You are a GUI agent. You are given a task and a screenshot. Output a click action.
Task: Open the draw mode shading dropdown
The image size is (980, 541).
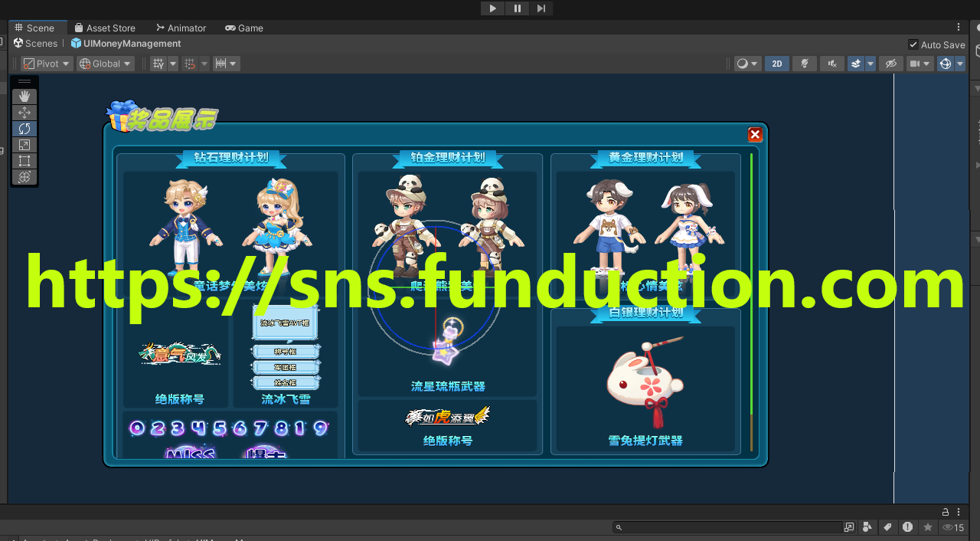coord(746,64)
